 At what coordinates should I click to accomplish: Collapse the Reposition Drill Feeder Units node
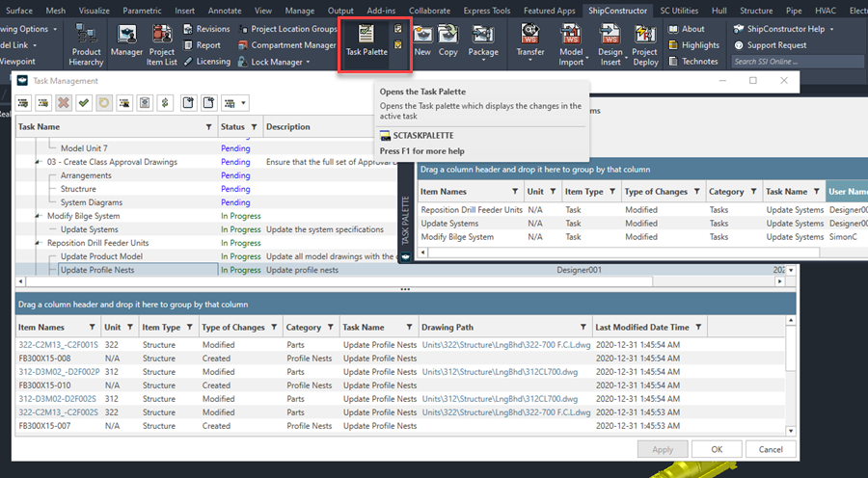point(39,243)
